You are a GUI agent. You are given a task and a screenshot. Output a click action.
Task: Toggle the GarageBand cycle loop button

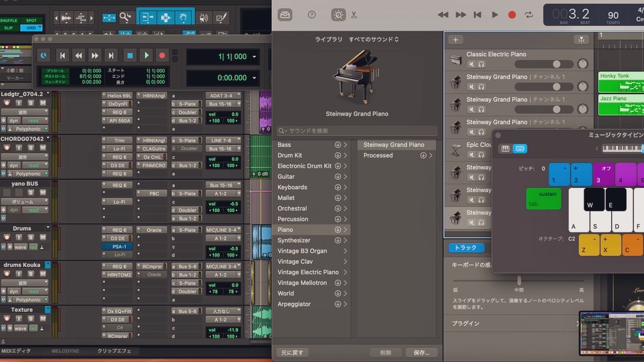click(529, 14)
